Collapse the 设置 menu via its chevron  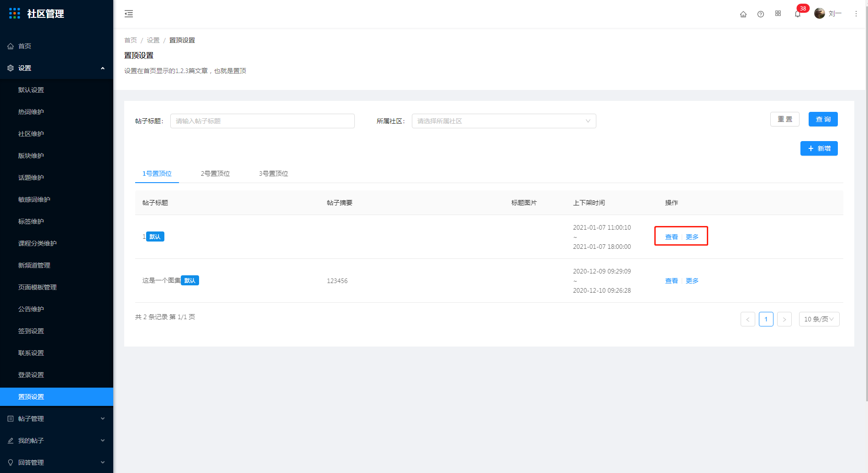coord(103,68)
